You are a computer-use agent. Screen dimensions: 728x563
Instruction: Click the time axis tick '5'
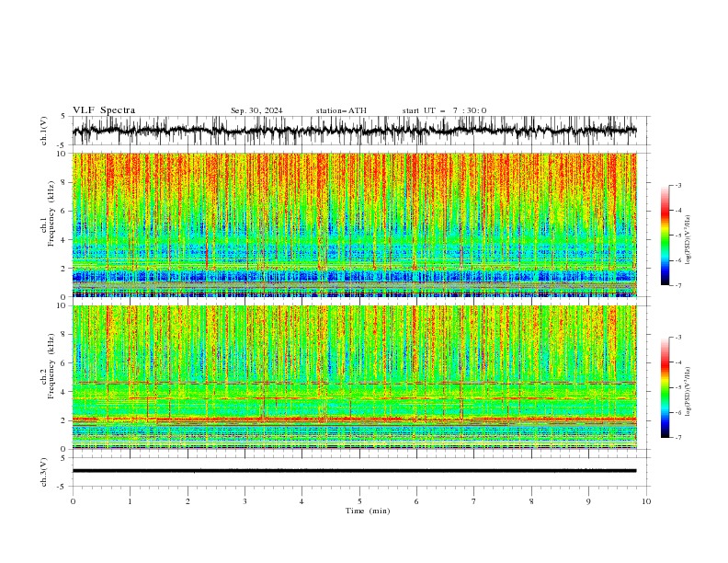(359, 501)
